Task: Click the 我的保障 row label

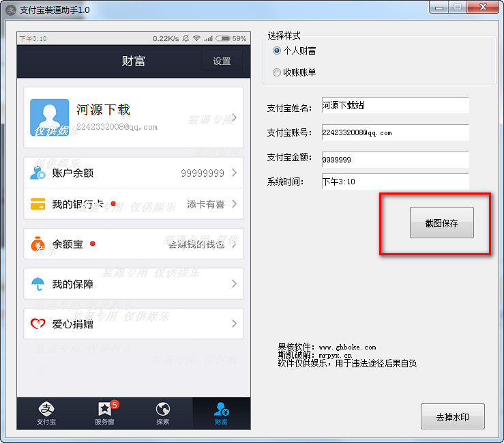Action: tap(73, 284)
